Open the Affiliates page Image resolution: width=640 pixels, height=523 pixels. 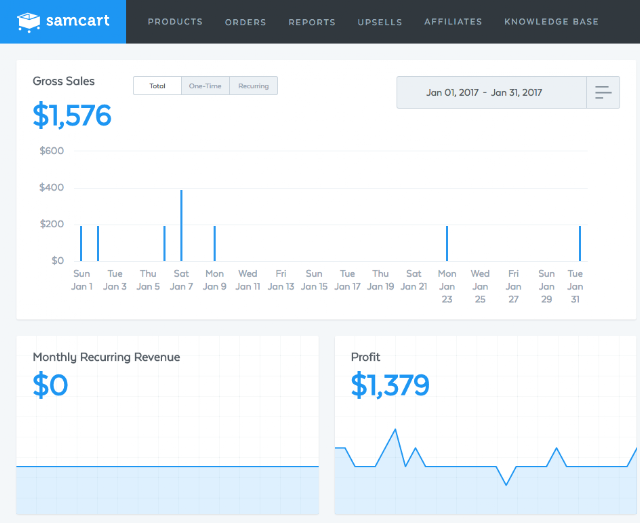[x=453, y=22]
